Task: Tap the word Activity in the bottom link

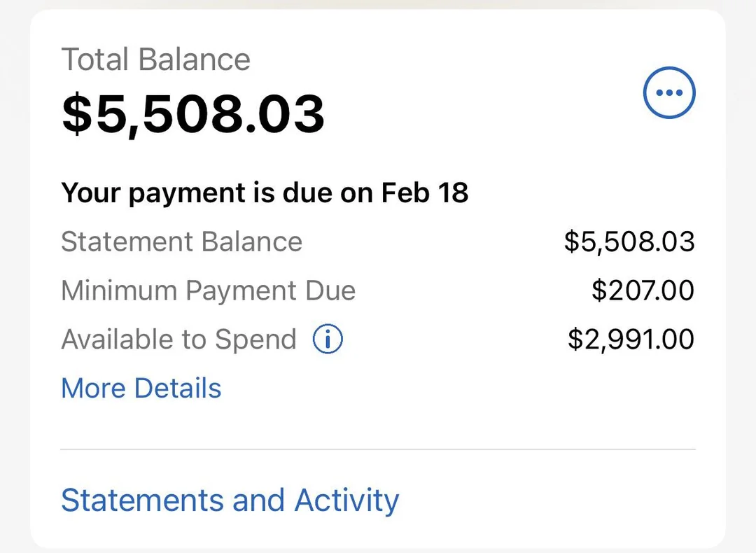Action: pyautogui.click(x=346, y=500)
